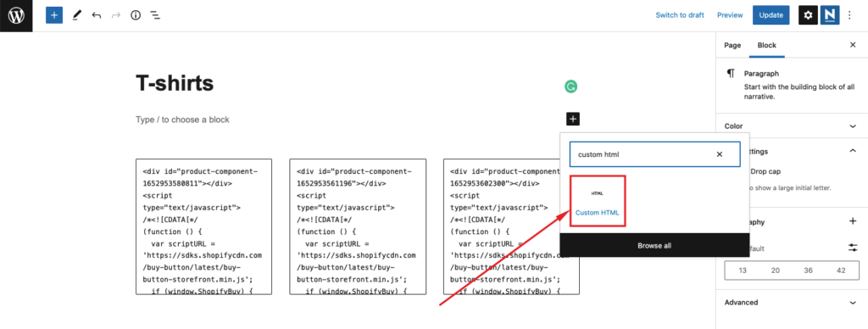868x329 pixels.
Task: Select HTML block with id 1652953561196
Action: [x=358, y=226]
